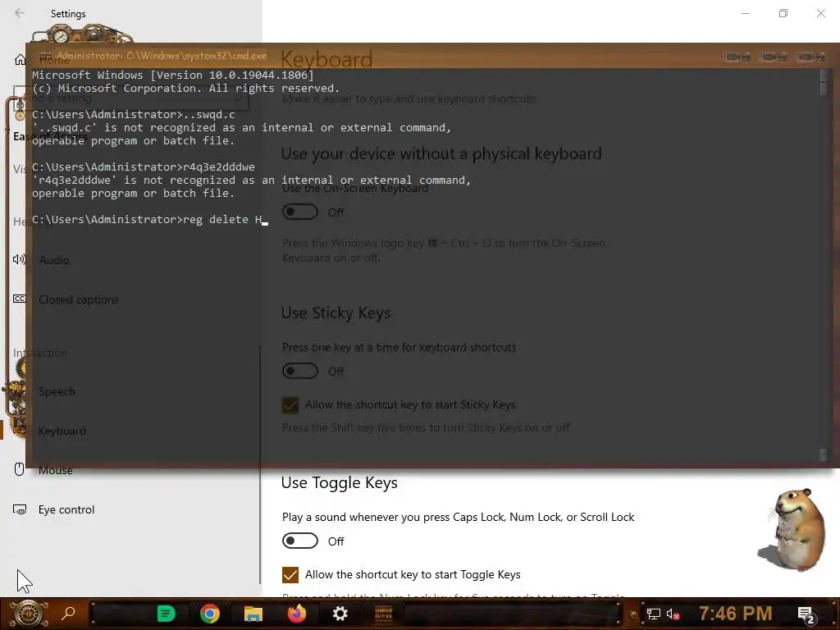
Task: Open Eye control settings page
Action: pos(66,510)
